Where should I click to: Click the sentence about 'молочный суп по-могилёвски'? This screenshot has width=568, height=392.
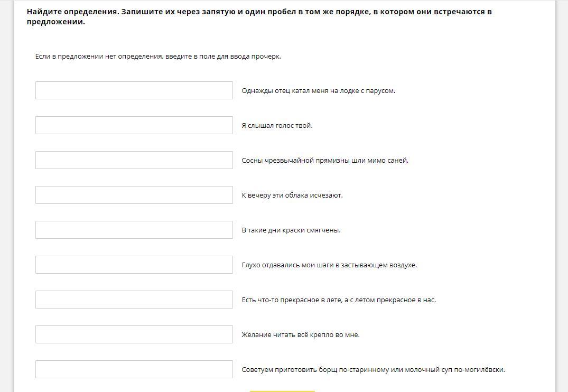(373, 370)
